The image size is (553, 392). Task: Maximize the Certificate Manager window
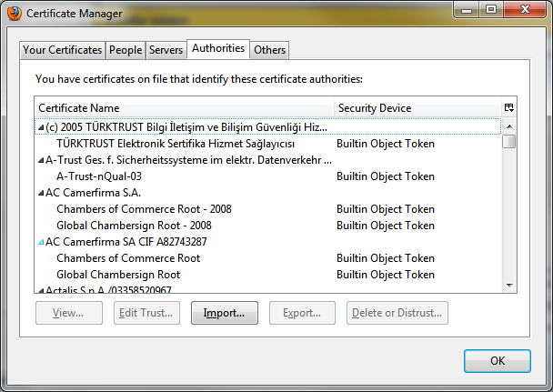click(491, 9)
